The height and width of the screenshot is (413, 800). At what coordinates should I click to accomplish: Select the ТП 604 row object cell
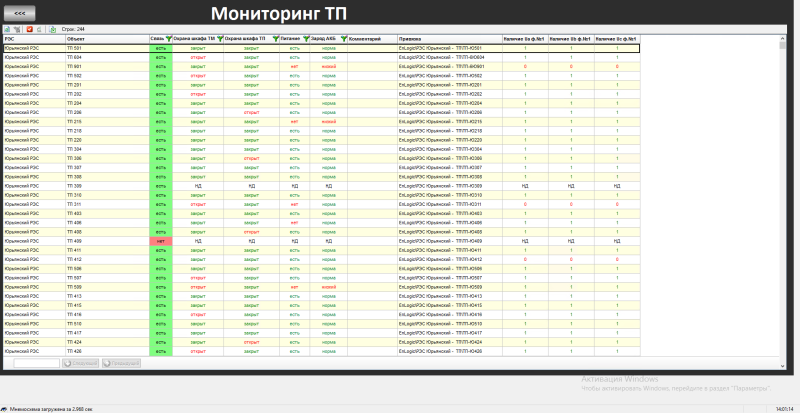pos(107,57)
